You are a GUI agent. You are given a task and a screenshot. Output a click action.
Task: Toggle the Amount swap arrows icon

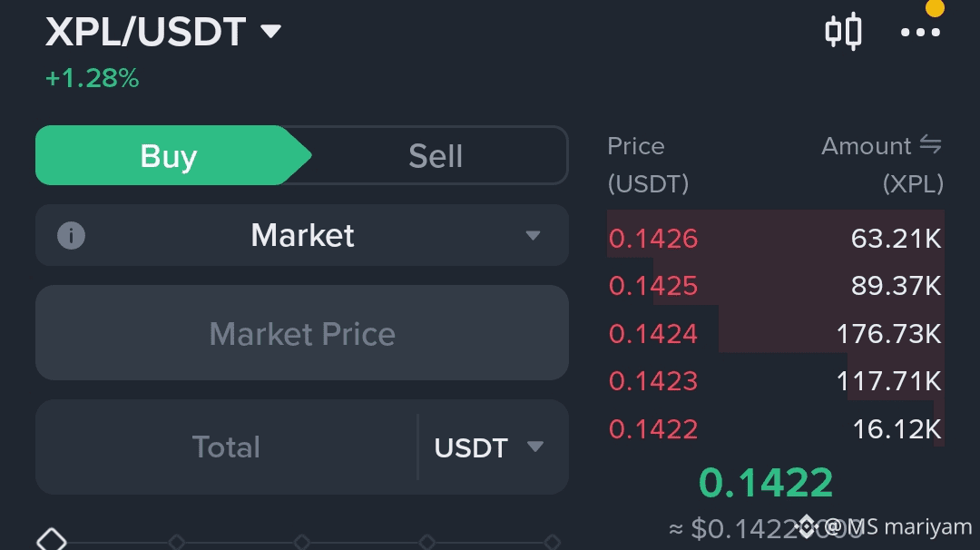(x=930, y=145)
